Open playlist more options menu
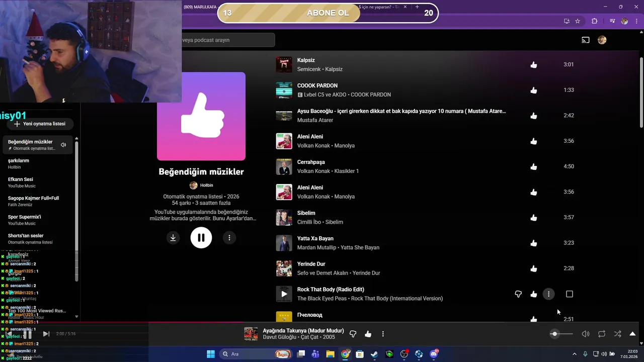The height and width of the screenshot is (362, 644). [229, 238]
